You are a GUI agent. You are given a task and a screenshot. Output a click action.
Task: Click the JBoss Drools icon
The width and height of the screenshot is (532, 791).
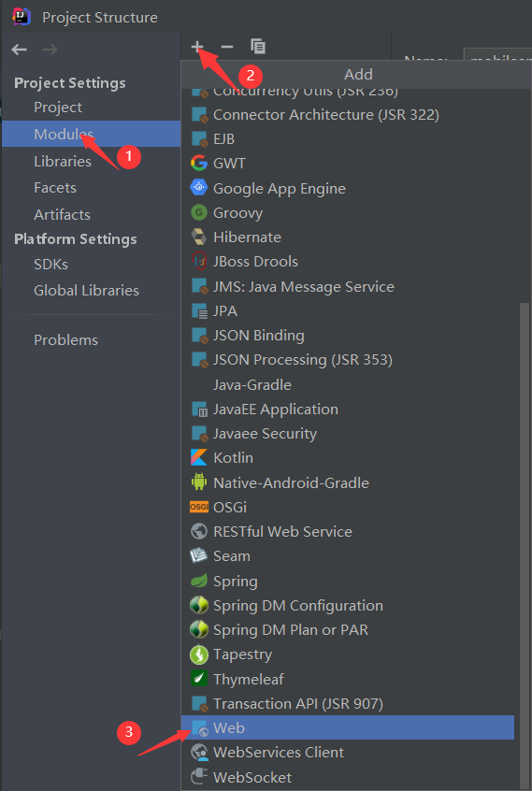coord(199,261)
